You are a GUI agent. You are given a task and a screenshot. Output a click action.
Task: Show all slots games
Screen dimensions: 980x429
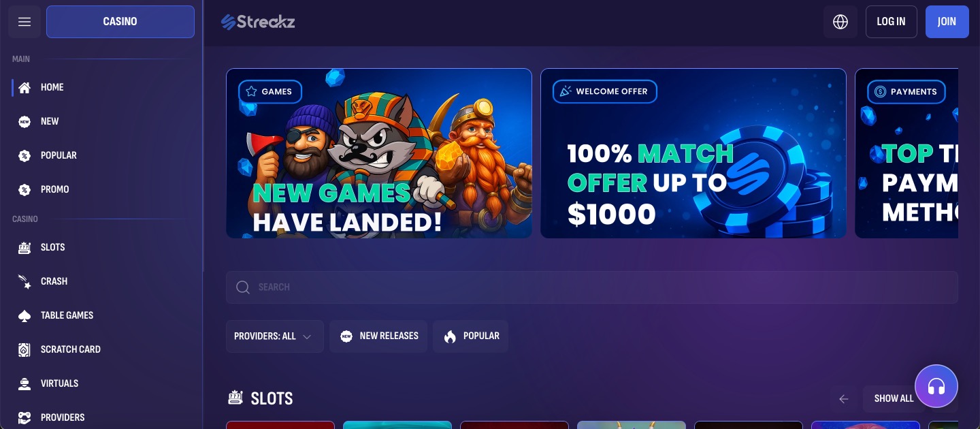894,399
